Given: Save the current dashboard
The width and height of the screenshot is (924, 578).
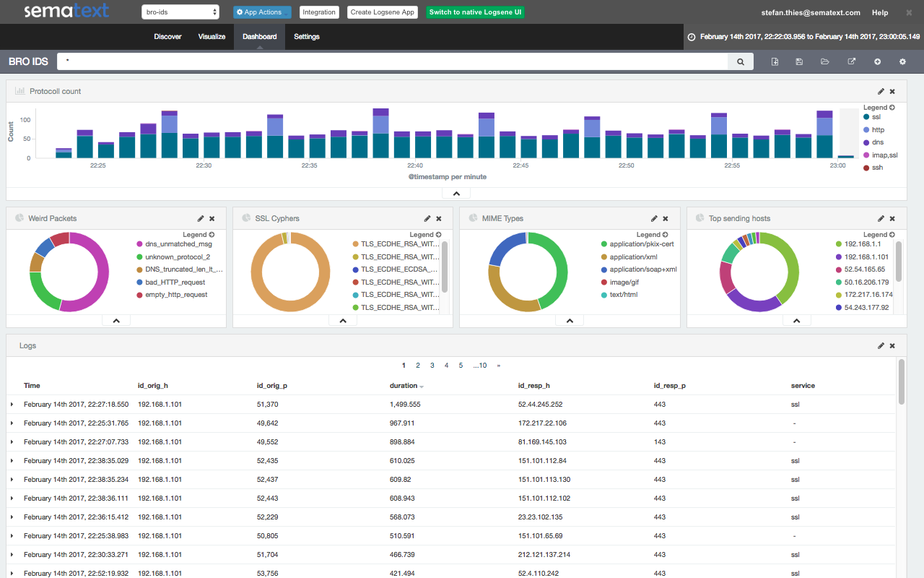Looking at the screenshot, I should pos(798,61).
